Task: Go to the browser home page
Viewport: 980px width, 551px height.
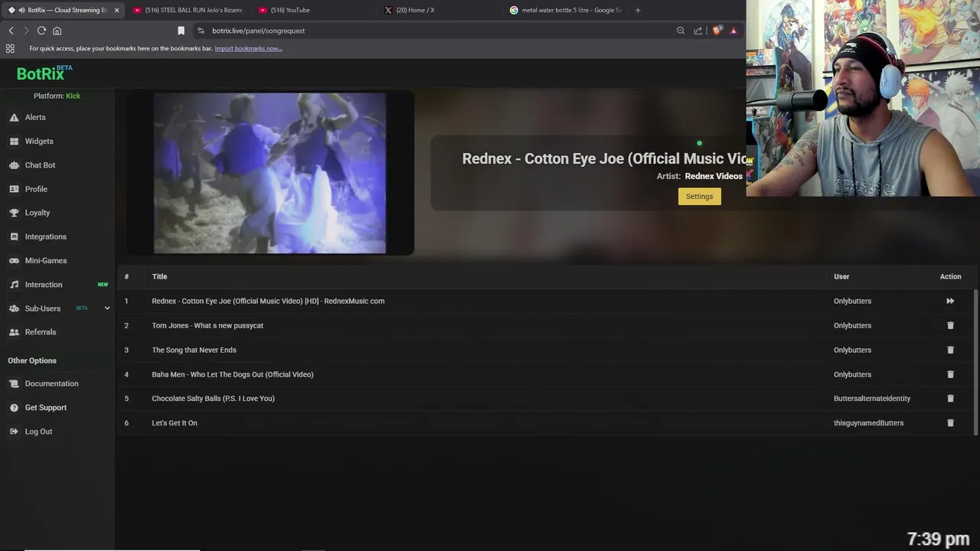Action: point(57,31)
